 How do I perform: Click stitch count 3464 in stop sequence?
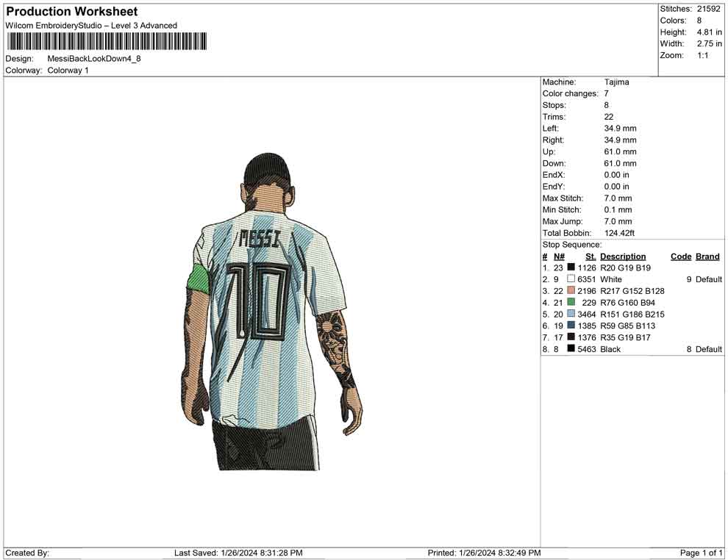coord(586,314)
